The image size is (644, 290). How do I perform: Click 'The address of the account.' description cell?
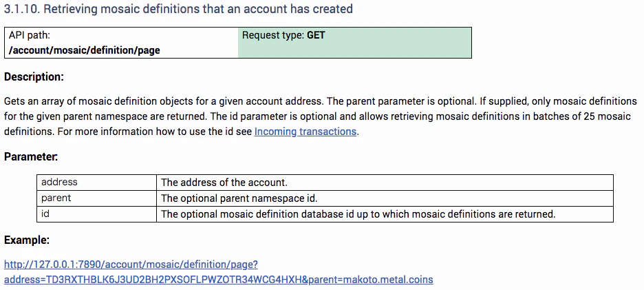[385, 183]
